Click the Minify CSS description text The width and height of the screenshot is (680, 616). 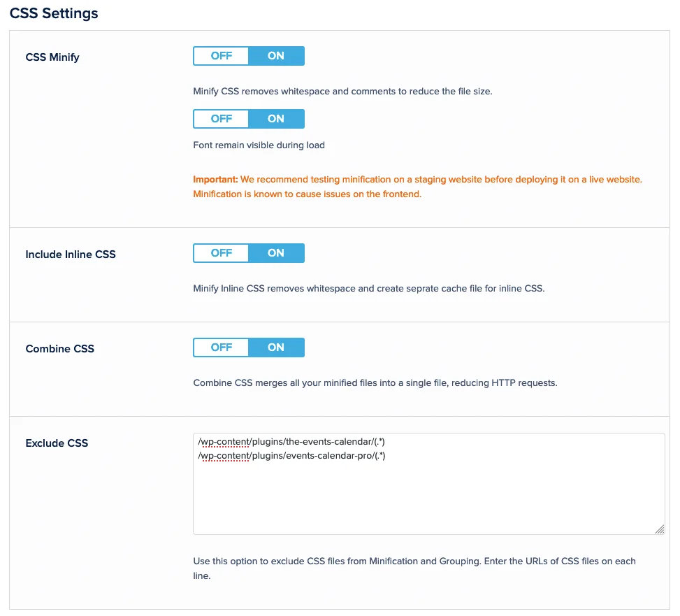tap(342, 92)
